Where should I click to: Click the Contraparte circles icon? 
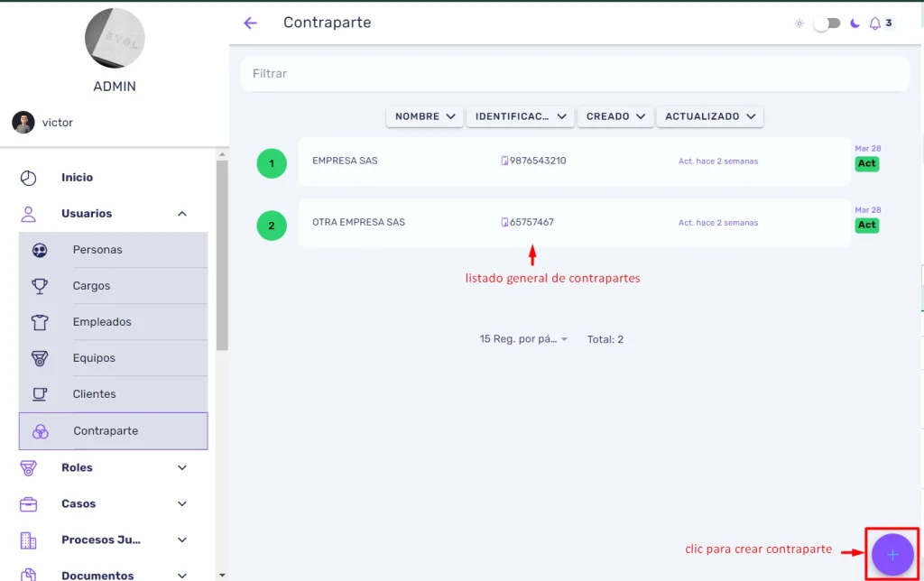[x=40, y=431]
